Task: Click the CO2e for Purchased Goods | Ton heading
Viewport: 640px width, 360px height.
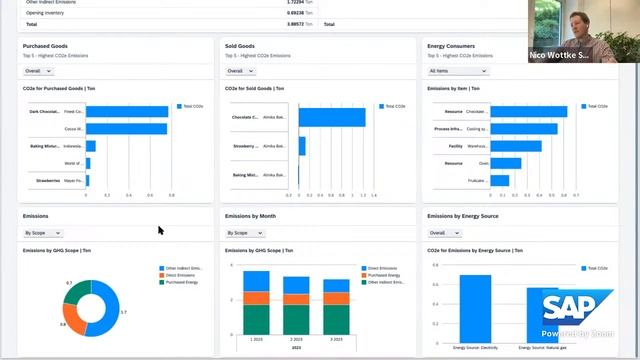Action: pos(59,88)
